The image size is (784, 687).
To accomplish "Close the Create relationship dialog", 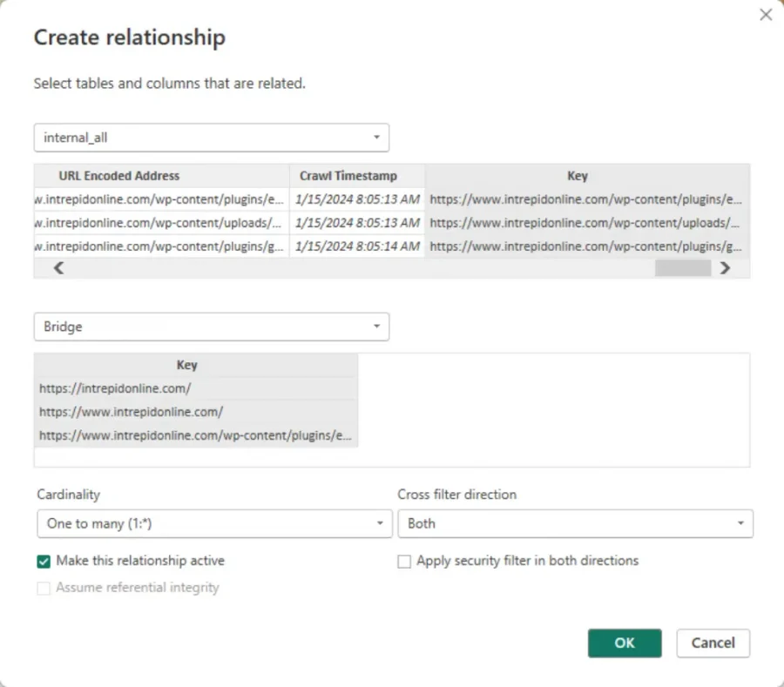I will [766, 15].
